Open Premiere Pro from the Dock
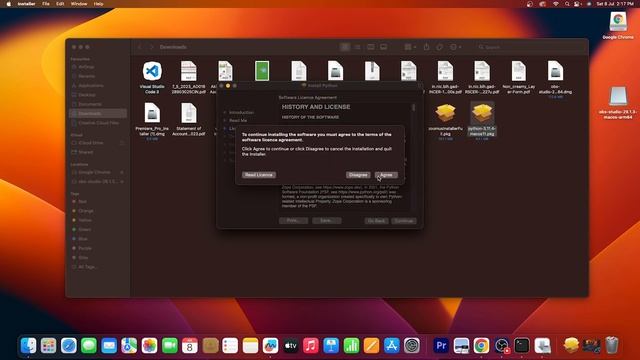Image resolution: width=640 pixels, height=360 pixels. 441,346
